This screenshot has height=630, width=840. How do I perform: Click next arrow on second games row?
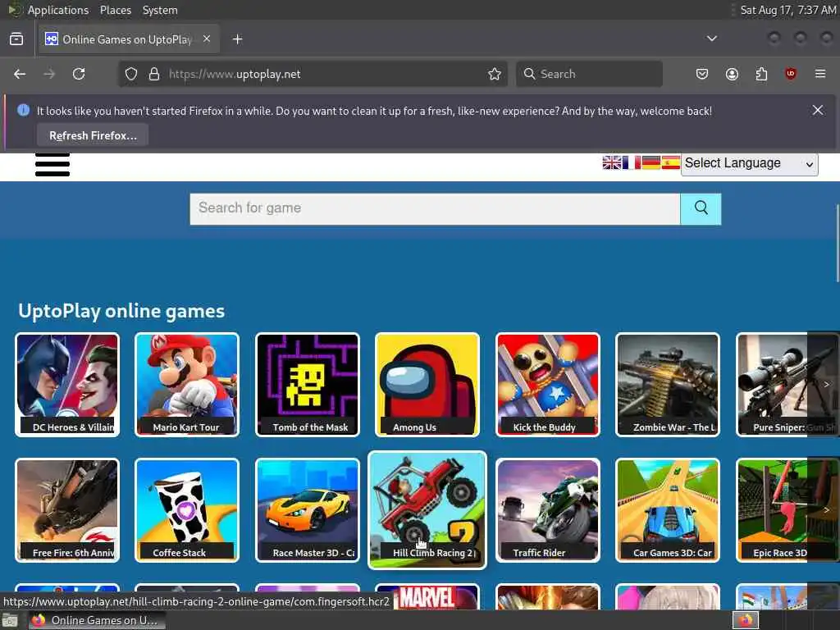point(827,509)
